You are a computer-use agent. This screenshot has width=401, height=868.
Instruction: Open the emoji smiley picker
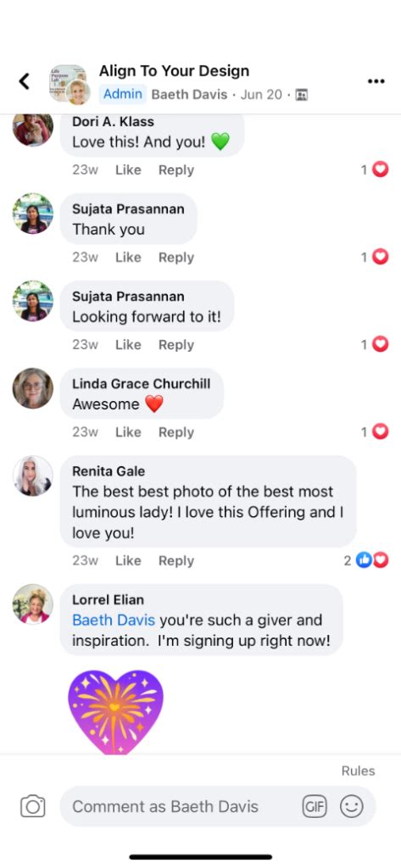(x=352, y=806)
